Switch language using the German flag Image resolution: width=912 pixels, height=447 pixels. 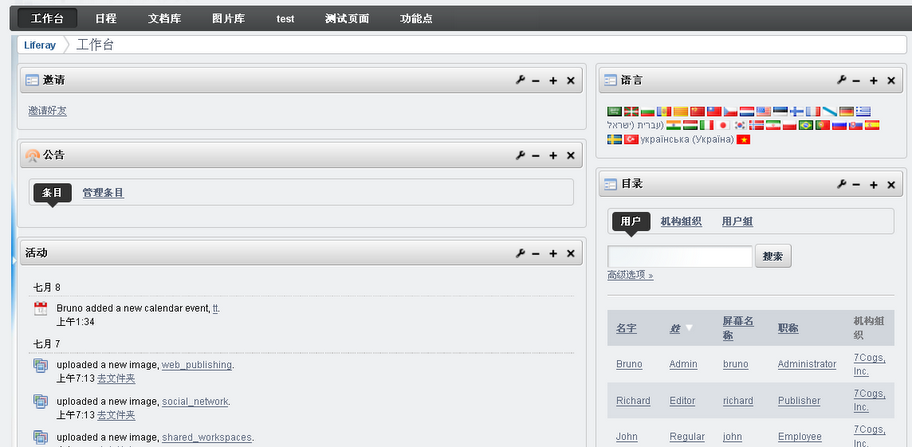[x=847, y=112]
